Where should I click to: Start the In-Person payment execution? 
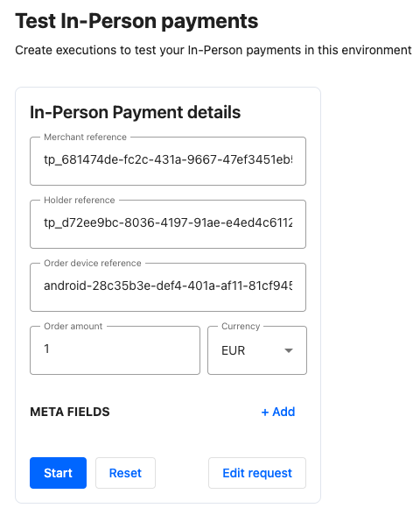(x=58, y=473)
